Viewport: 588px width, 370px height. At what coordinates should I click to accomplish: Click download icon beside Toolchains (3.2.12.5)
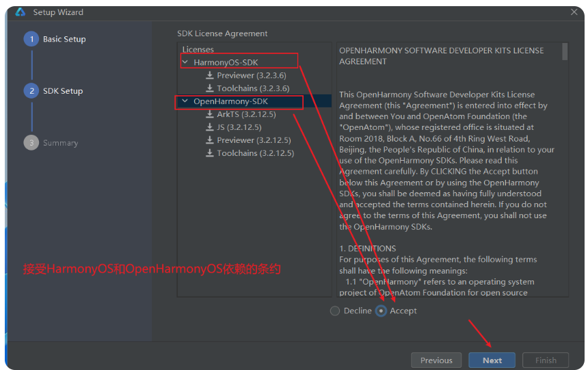(210, 153)
